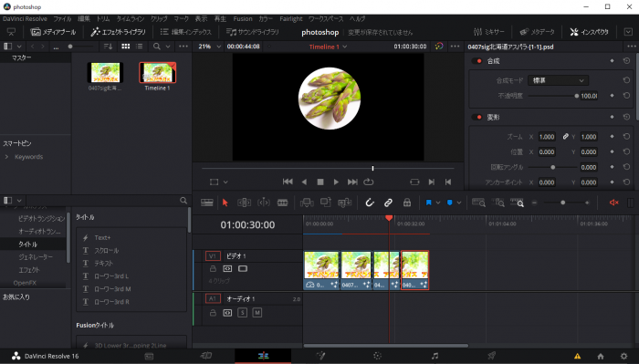
Task: Open the ワークスペース menu
Action: coord(326,19)
